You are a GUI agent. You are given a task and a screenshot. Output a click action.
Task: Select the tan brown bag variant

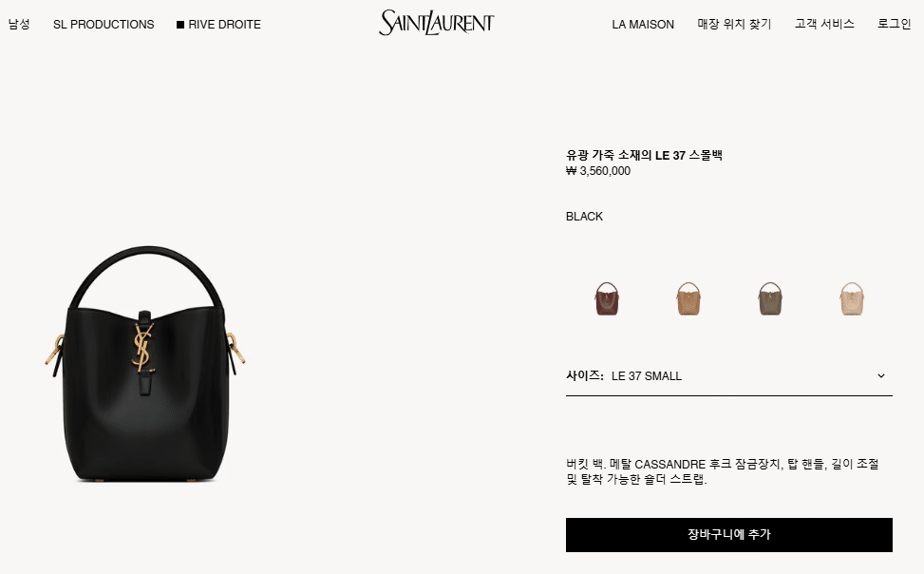tap(688, 298)
